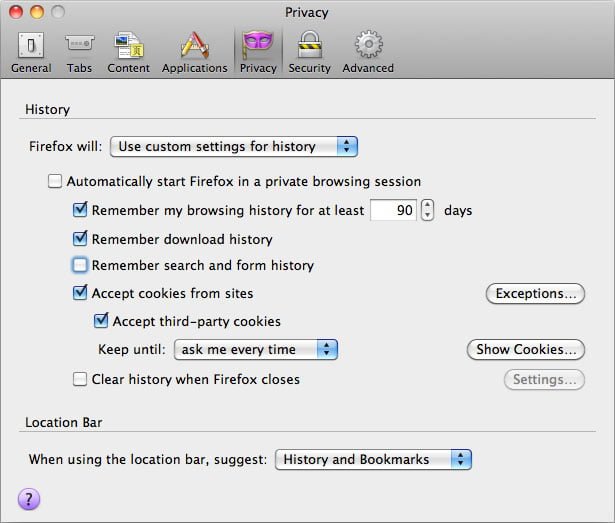Screen dimensions: 615x523
Task: Enable automatic private browsing session
Action: [x=55, y=182]
